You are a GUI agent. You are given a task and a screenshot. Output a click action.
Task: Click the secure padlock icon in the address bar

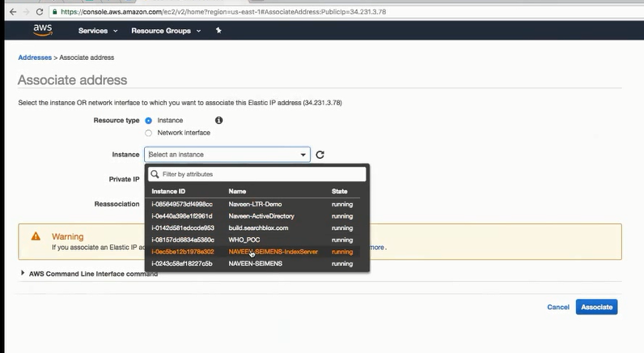55,12
